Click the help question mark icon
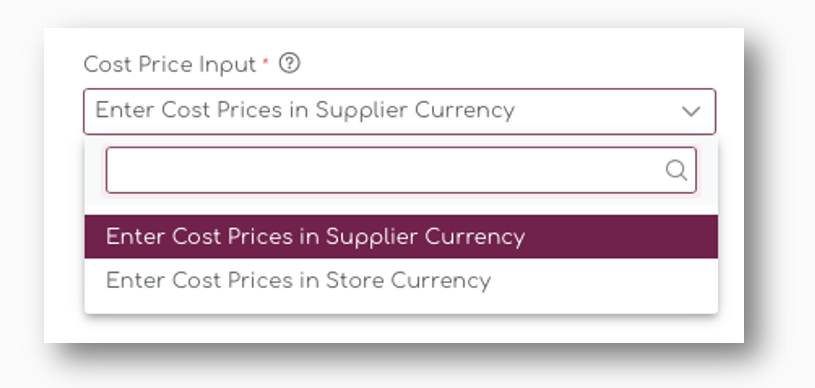The image size is (815, 388). 290,64
